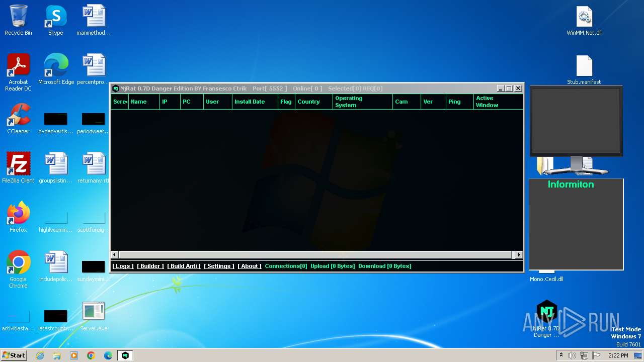644x362 pixels.
Task: Open the [ Build Anti ] menu item
Action: click(x=184, y=266)
